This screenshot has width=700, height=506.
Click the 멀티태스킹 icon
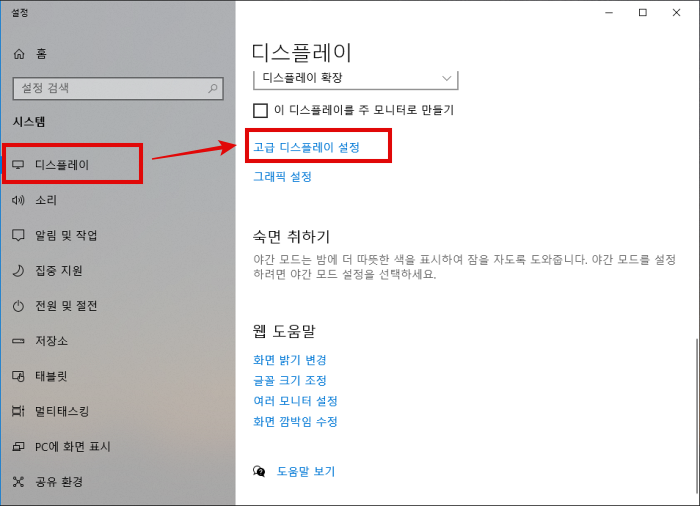(x=18, y=411)
